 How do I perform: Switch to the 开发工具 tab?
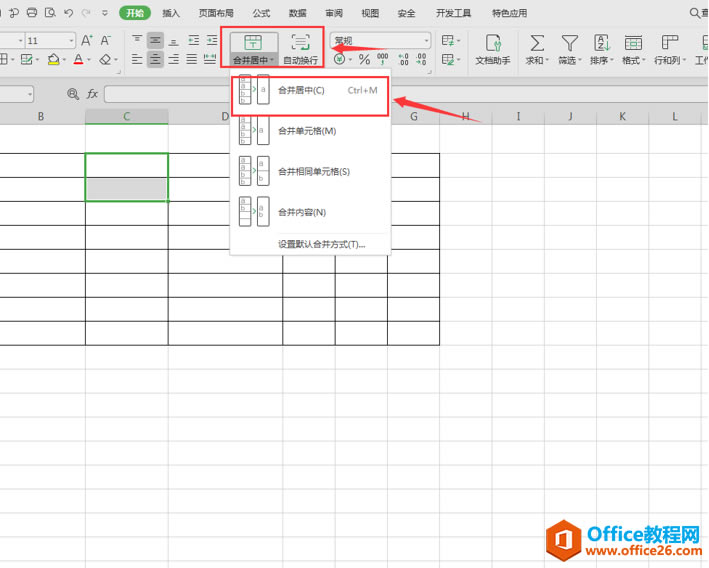pyautogui.click(x=454, y=13)
